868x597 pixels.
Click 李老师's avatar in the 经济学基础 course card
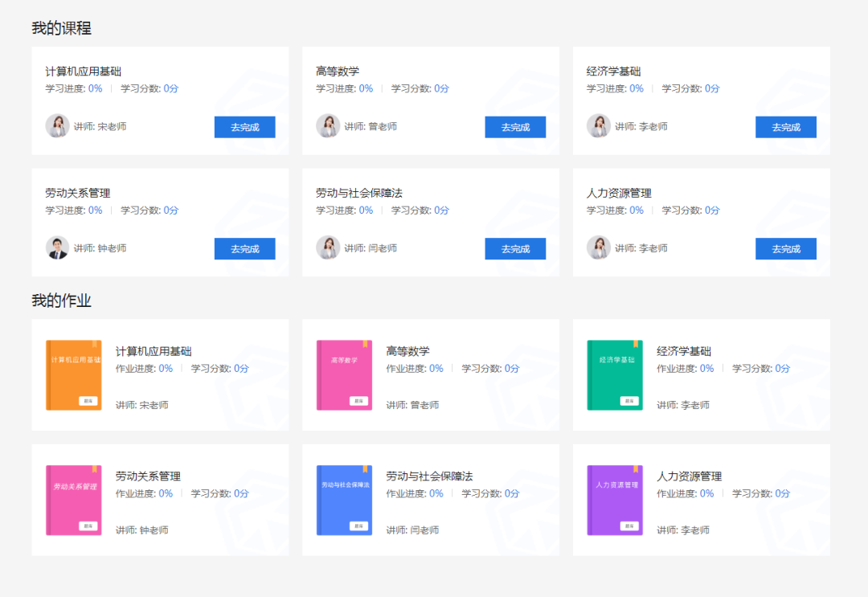[x=599, y=126]
